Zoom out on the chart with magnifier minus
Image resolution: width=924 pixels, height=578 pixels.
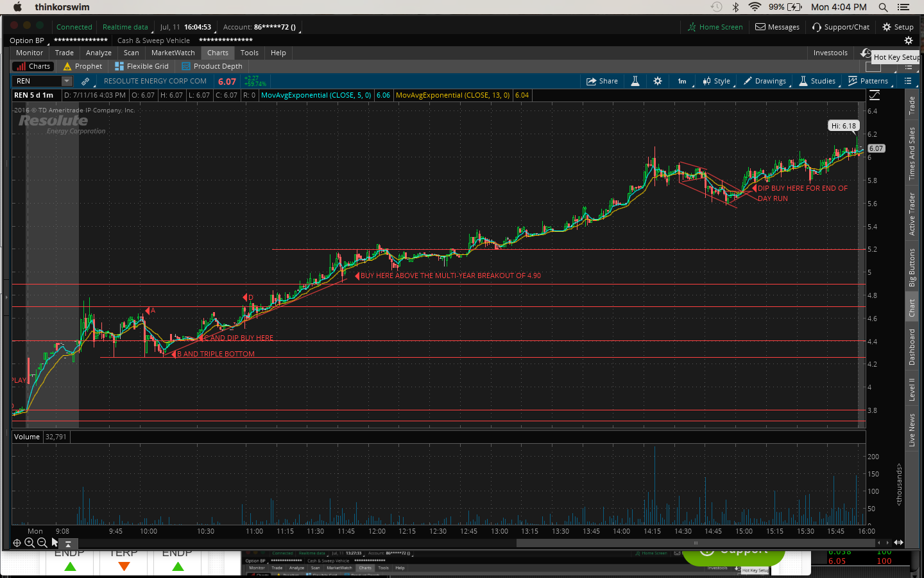pyautogui.click(x=42, y=543)
